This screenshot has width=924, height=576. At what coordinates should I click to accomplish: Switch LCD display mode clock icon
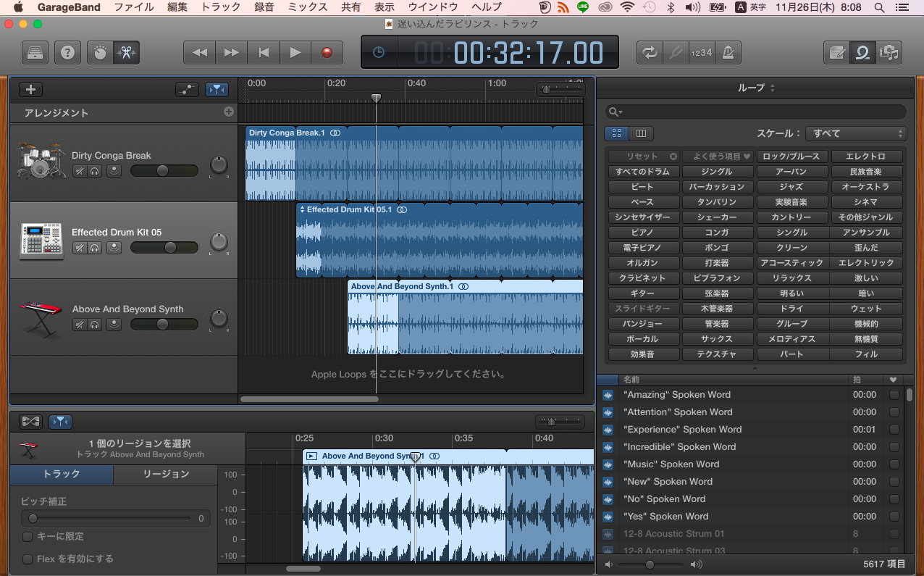(x=379, y=52)
